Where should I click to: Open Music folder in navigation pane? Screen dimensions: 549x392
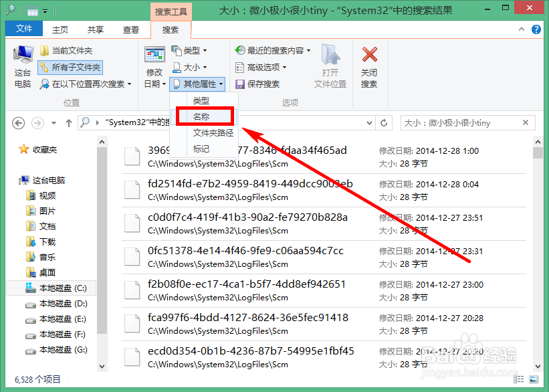pos(41,257)
